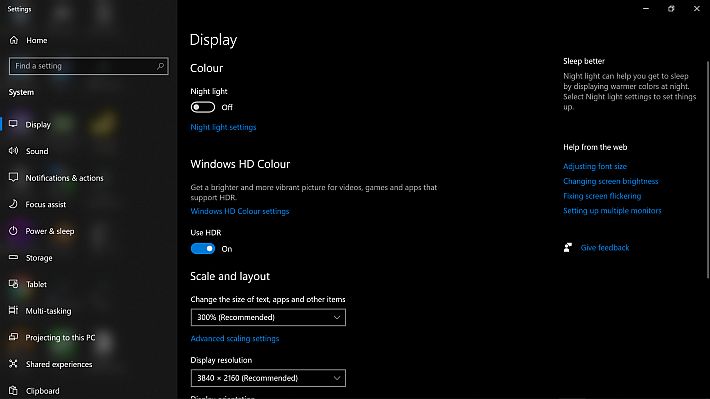Click the Shared experiences icon

[14, 364]
